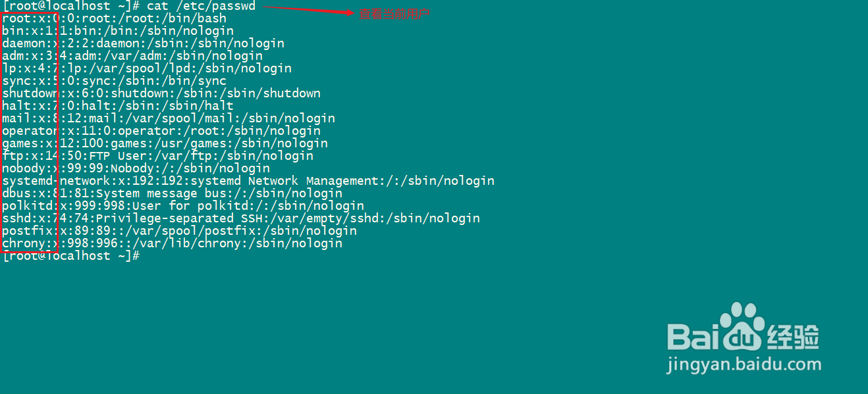Click the nobody user line
Viewport: 868px width, 394px height.
(136, 168)
